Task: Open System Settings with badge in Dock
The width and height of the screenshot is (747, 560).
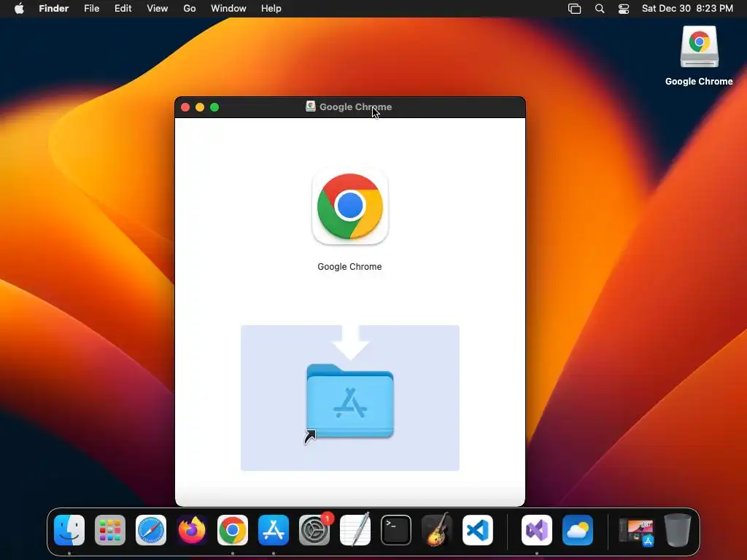Action: 314,530
